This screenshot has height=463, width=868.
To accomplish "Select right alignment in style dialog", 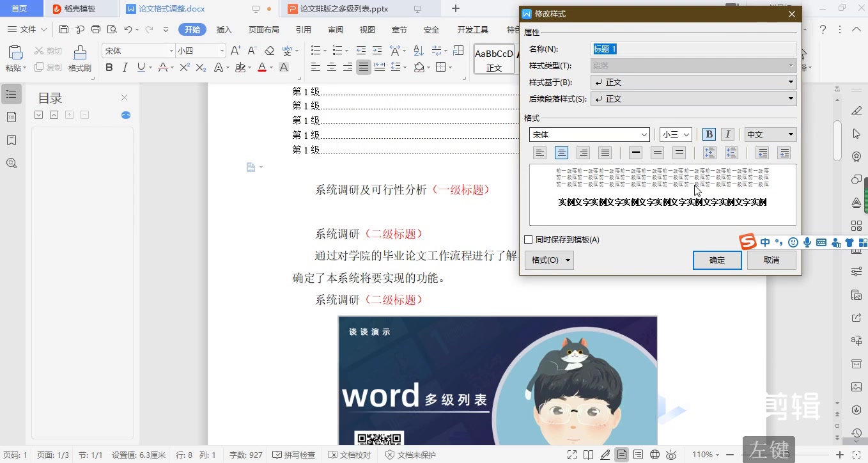I will (583, 153).
